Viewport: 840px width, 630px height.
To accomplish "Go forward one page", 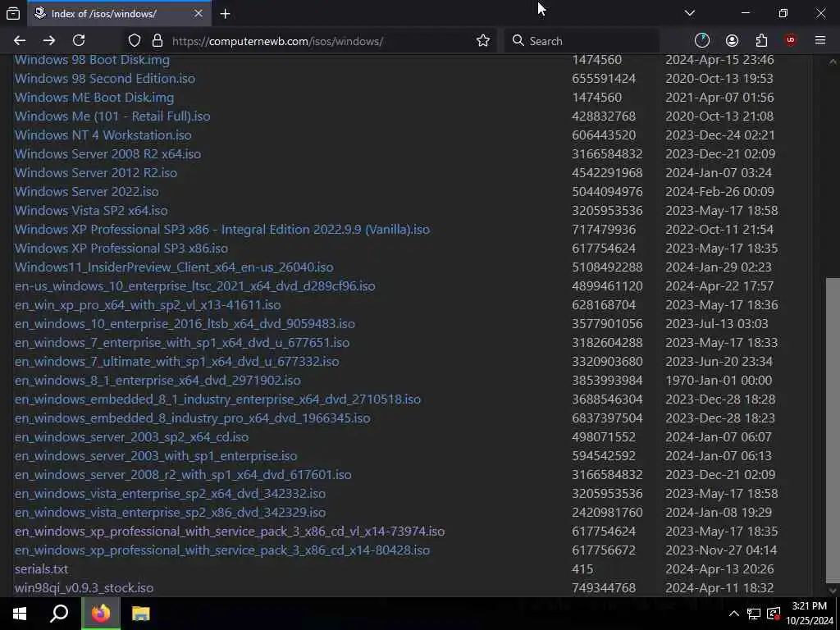I will 49,41.
